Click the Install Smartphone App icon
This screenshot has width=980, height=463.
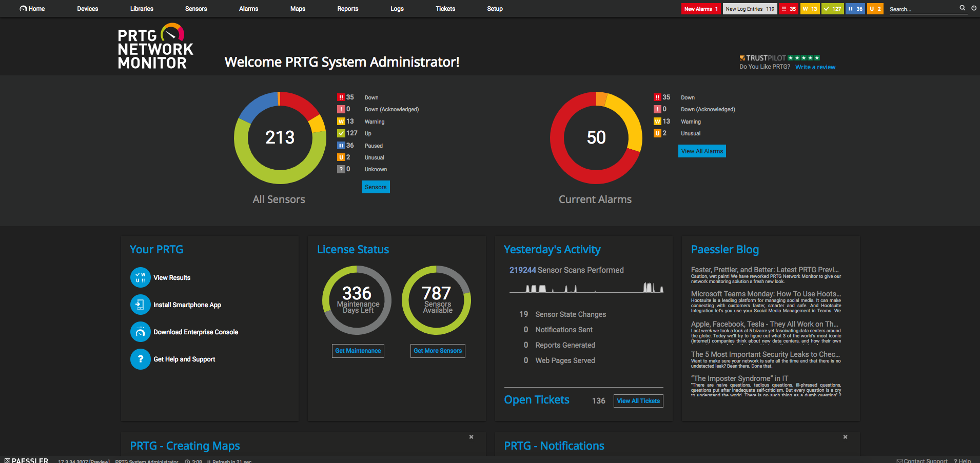[140, 305]
